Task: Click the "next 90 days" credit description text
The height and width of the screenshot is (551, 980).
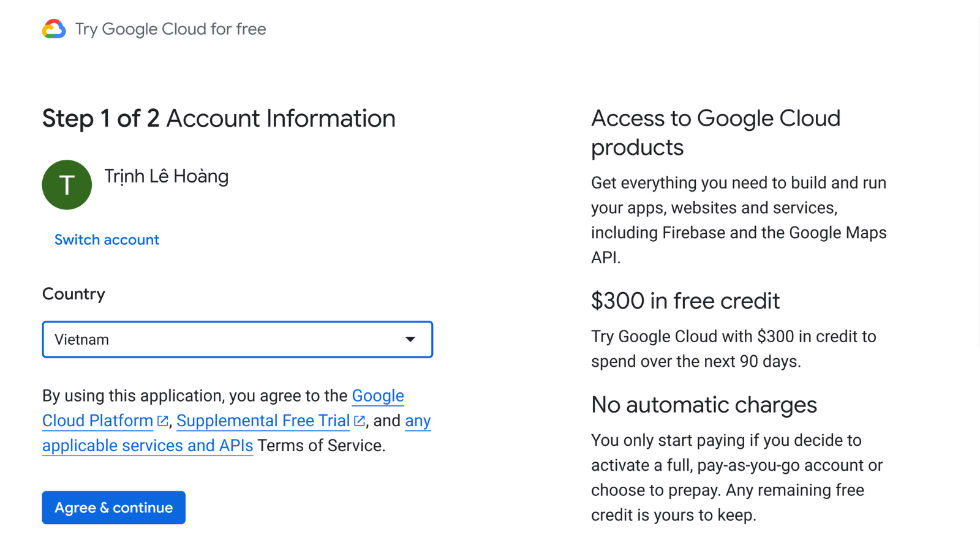Action: [x=733, y=349]
